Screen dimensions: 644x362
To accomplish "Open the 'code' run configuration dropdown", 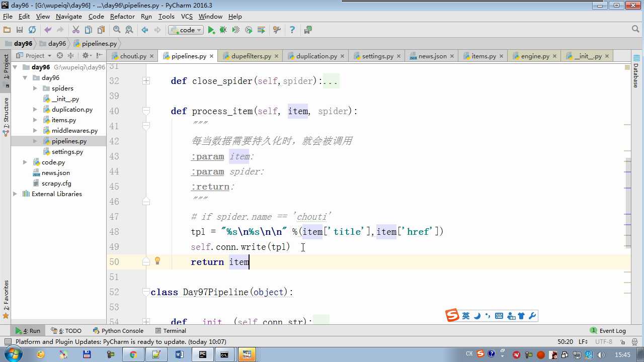I will pos(186,30).
